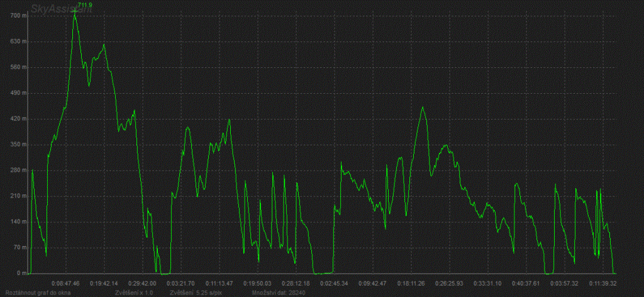
Task: Click the 700 m altitude axis label
Action: [14, 15]
